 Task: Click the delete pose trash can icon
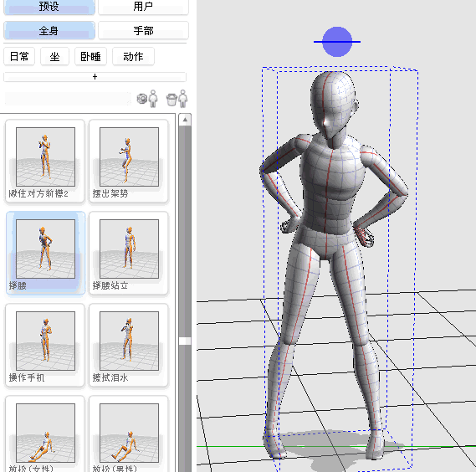(x=177, y=99)
